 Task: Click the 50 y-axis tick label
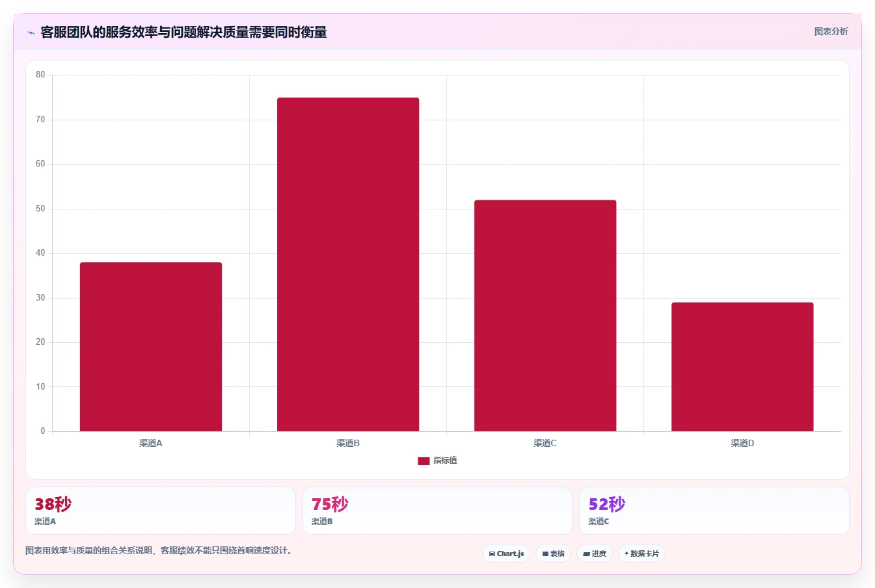40,209
